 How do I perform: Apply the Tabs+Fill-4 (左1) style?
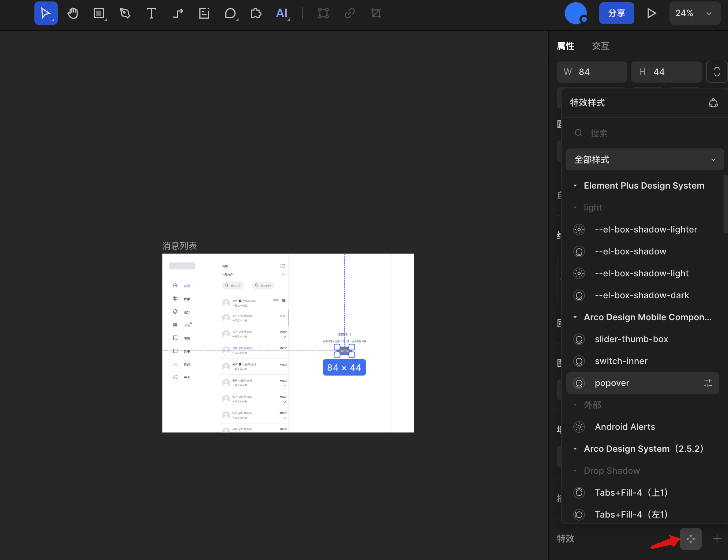tap(643, 515)
